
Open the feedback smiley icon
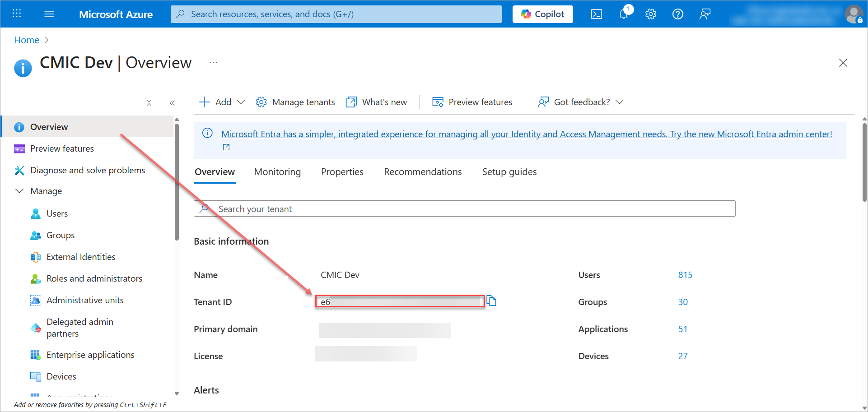pos(705,14)
